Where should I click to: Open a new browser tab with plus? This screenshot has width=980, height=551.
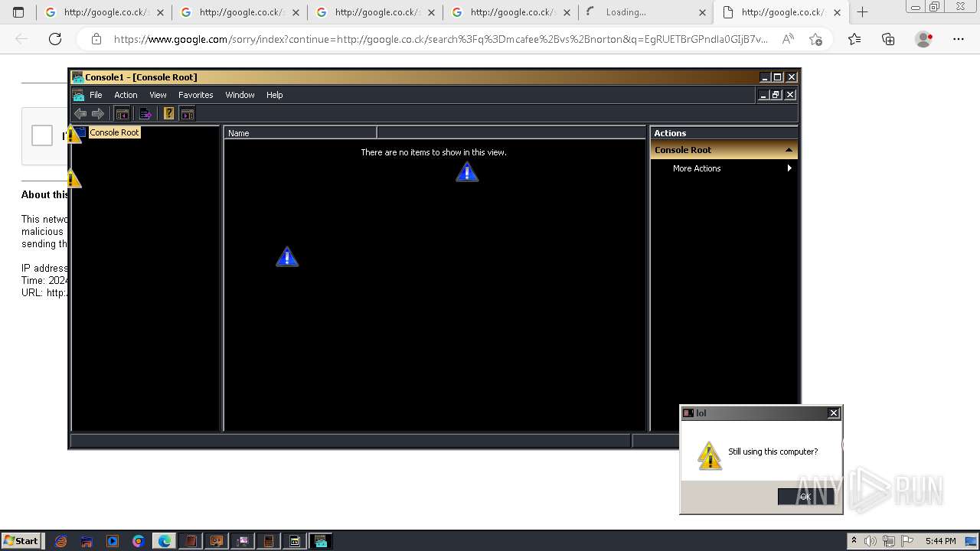click(x=863, y=12)
